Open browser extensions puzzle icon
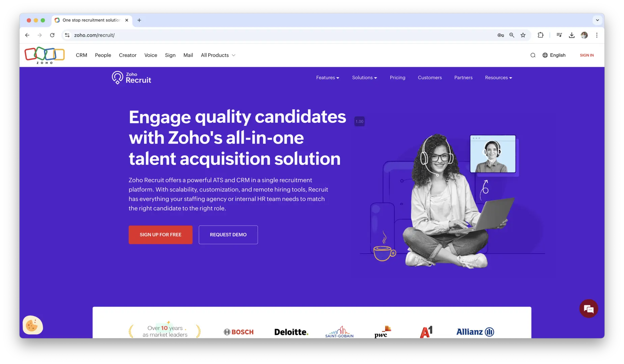Image resolution: width=624 pixels, height=364 pixels. (x=540, y=35)
